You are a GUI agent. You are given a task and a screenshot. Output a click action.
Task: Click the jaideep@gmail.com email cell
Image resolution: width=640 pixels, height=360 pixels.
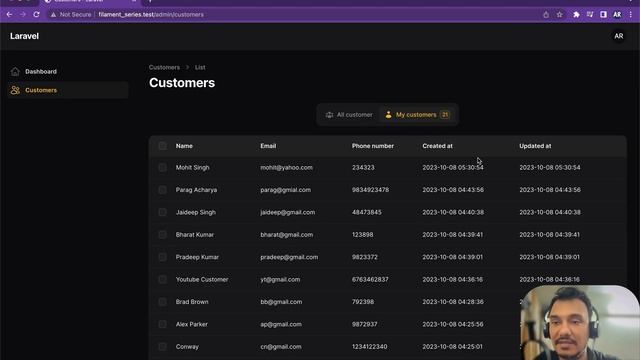pyautogui.click(x=288, y=212)
